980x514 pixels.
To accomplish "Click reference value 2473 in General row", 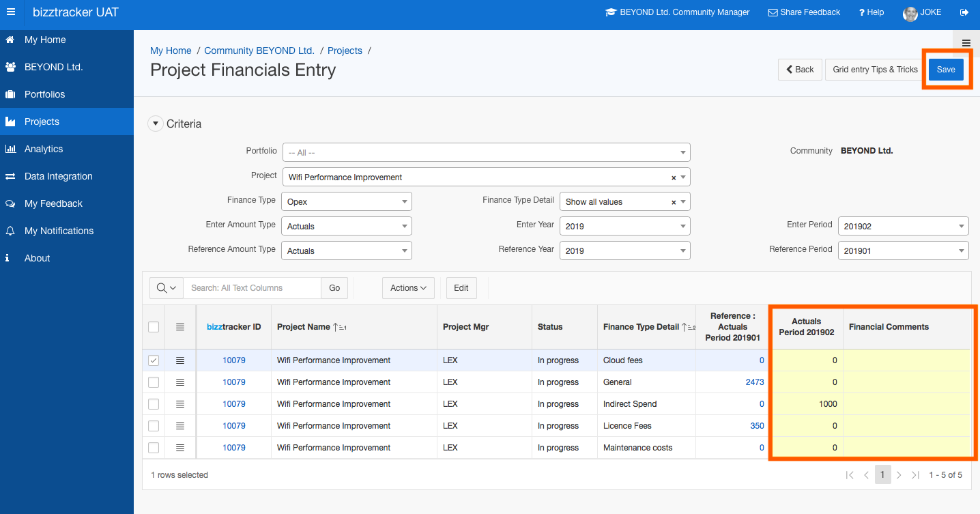I will (755, 382).
